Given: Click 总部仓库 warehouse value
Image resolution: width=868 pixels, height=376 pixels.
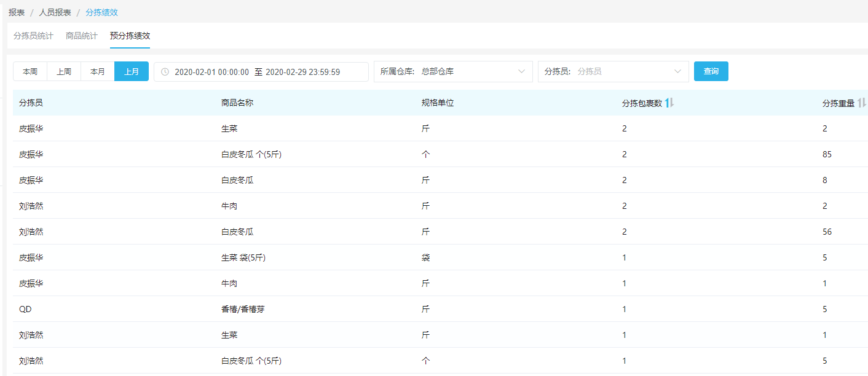Looking at the screenshot, I should tap(438, 72).
